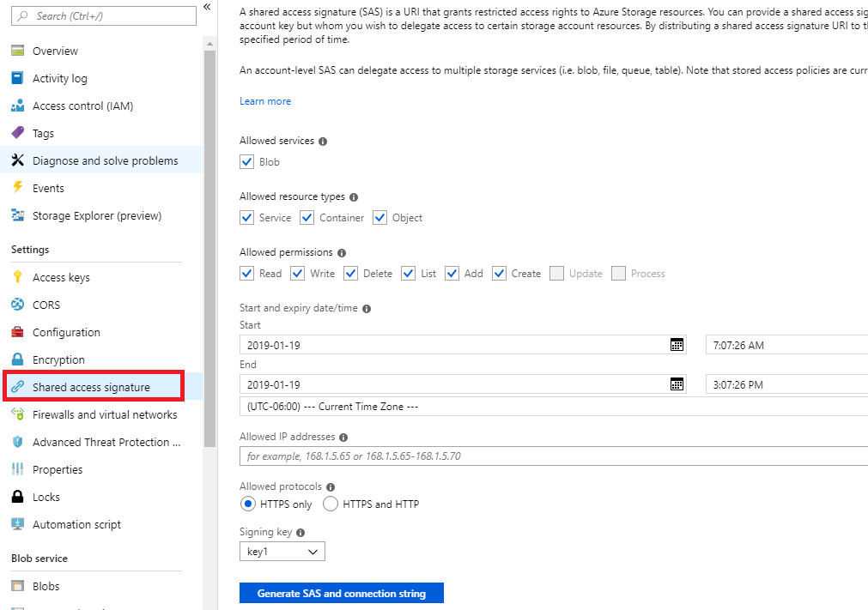
Task: Click info icon beside Allowed services
Action: pos(323,142)
